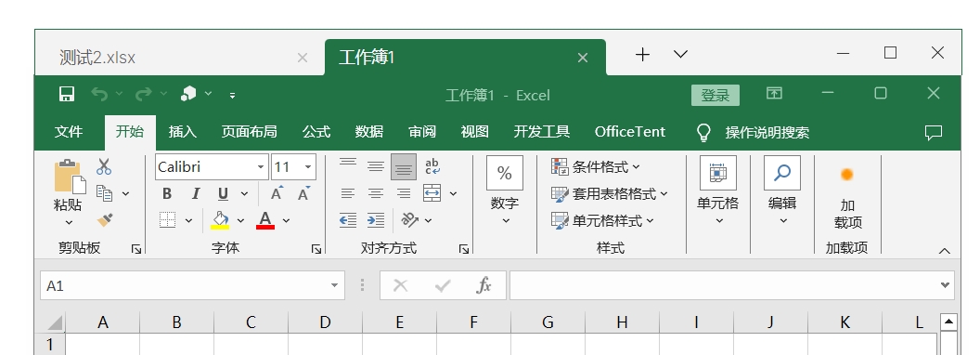Click the formula bar input field
This screenshot has width=980, height=355.
click(725, 285)
